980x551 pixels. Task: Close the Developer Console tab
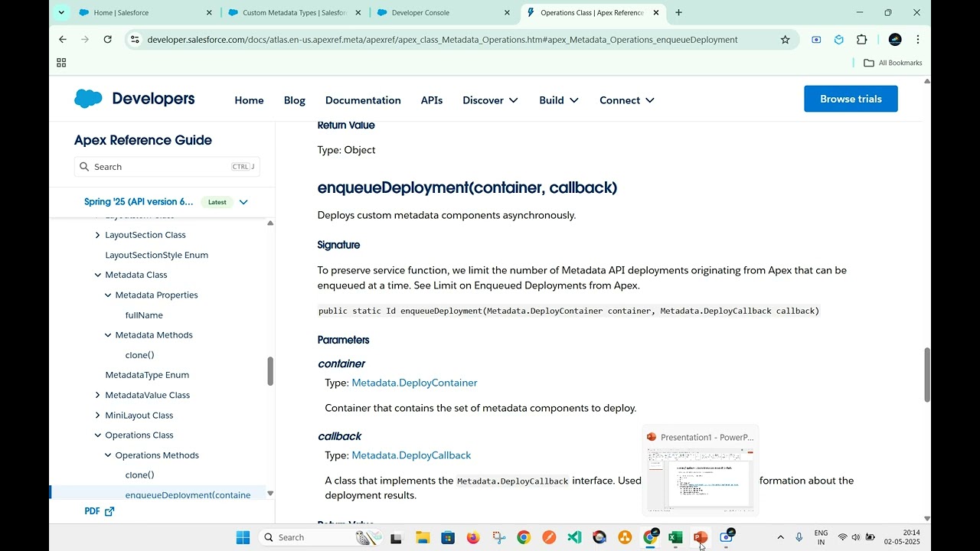coord(507,12)
